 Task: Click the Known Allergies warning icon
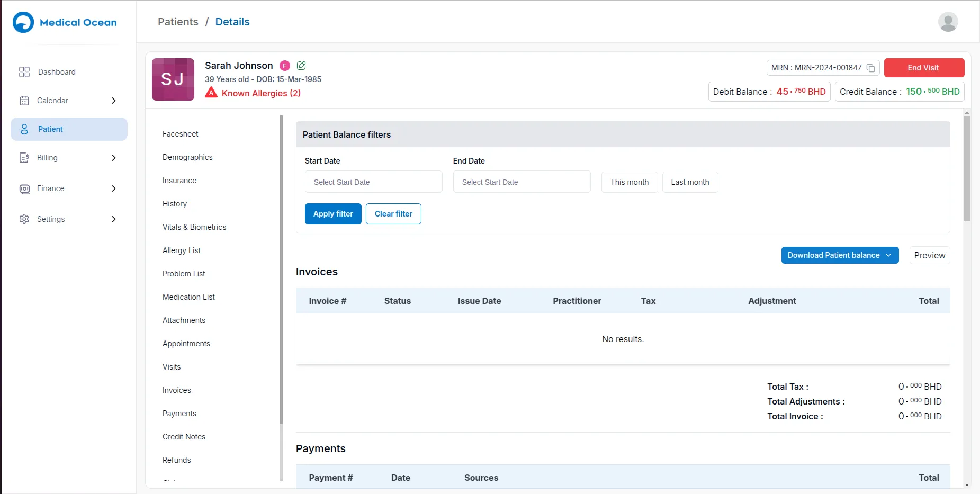211,92
